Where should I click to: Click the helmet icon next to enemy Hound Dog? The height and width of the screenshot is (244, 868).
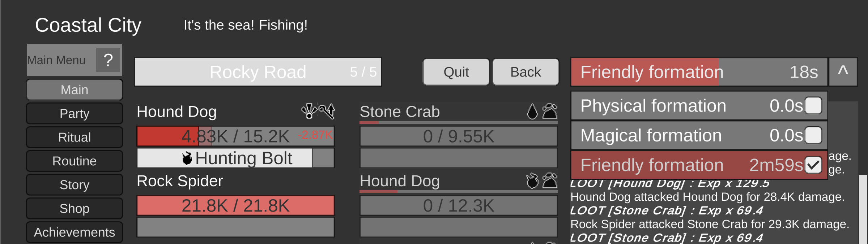pyautogui.click(x=550, y=181)
